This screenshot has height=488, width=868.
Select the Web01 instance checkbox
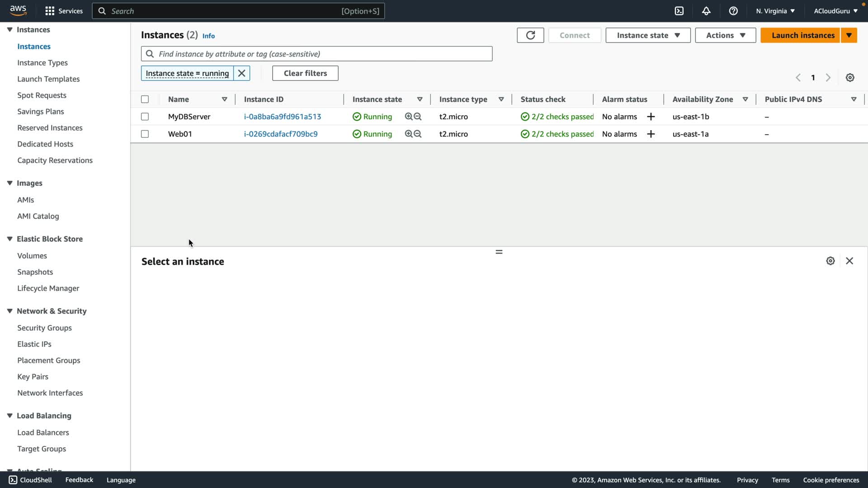point(145,134)
